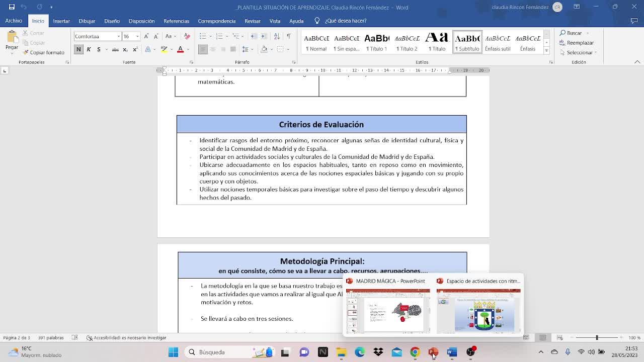Click the clear formatting eraser icon
The image size is (644, 362).
pos(187,36)
